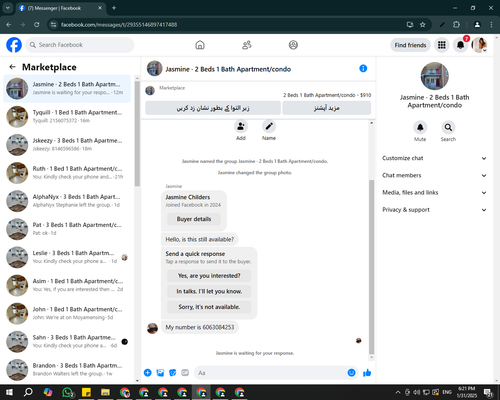Open Jasmine - 2 Beds 1 Bath conversation
The image size is (500, 400).
click(67, 89)
